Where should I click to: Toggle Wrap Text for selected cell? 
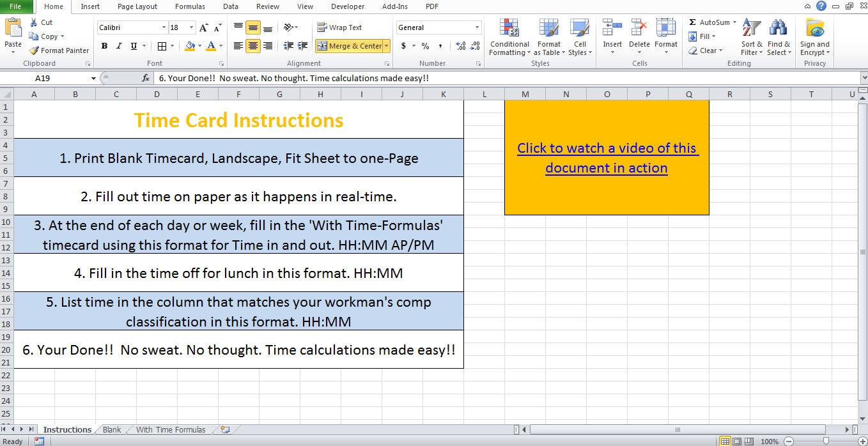[339, 27]
